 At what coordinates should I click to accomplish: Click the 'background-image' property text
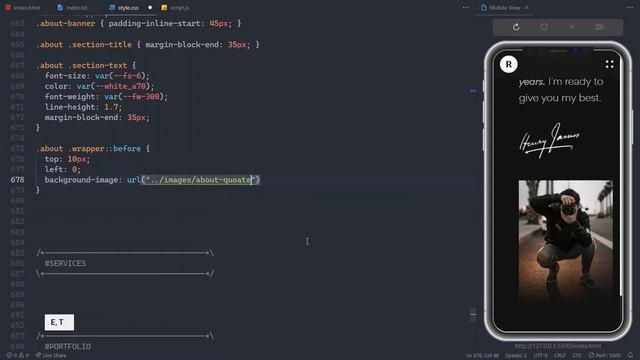81,180
